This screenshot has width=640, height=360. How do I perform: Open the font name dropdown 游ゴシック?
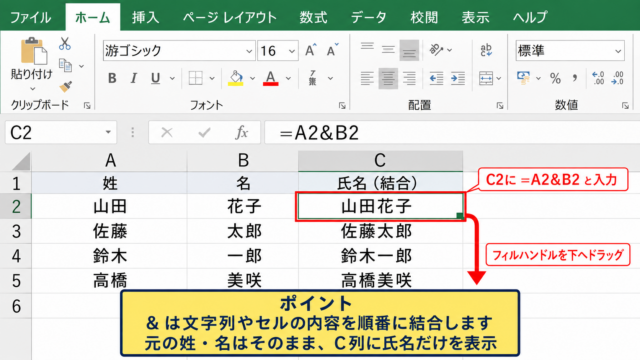[249, 51]
